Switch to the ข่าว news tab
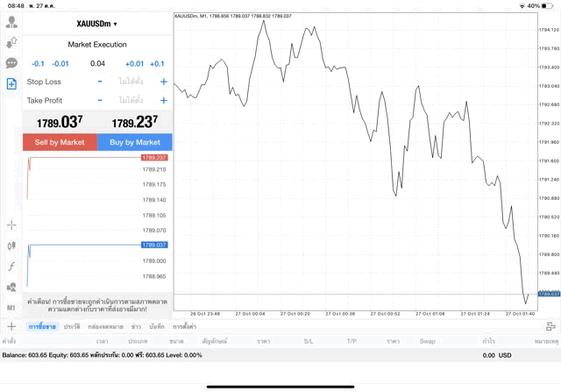This screenshot has height=392, width=561. [x=136, y=326]
